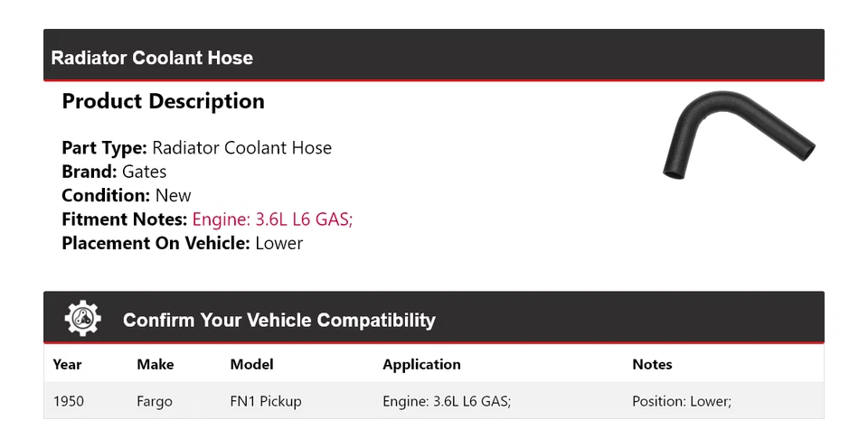The image size is (868, 448).
Task: Click the Radiator Coolant Hose header title
Action: point(152,58)
